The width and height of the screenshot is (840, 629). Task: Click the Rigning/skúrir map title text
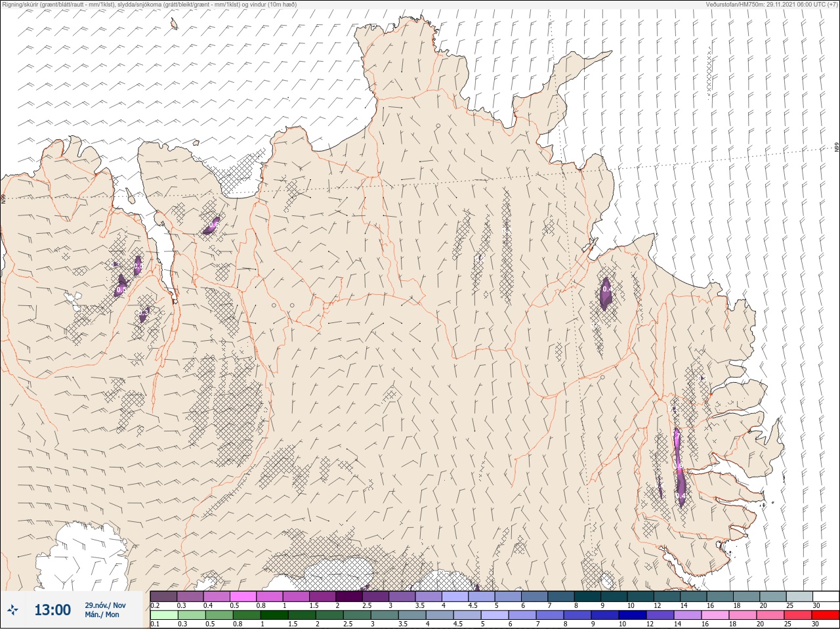coord(151,4)
